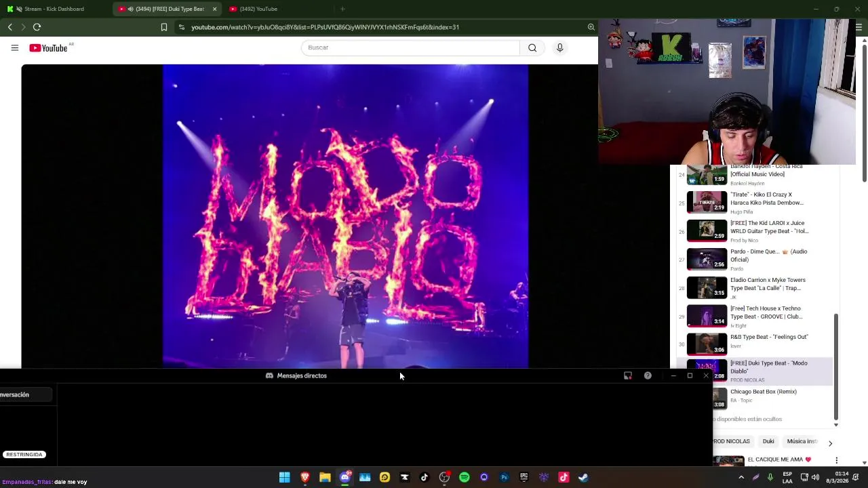868x488 pixels.
Task: Select the Duki Type Beat browser tab
Action: tap(167, 9)
